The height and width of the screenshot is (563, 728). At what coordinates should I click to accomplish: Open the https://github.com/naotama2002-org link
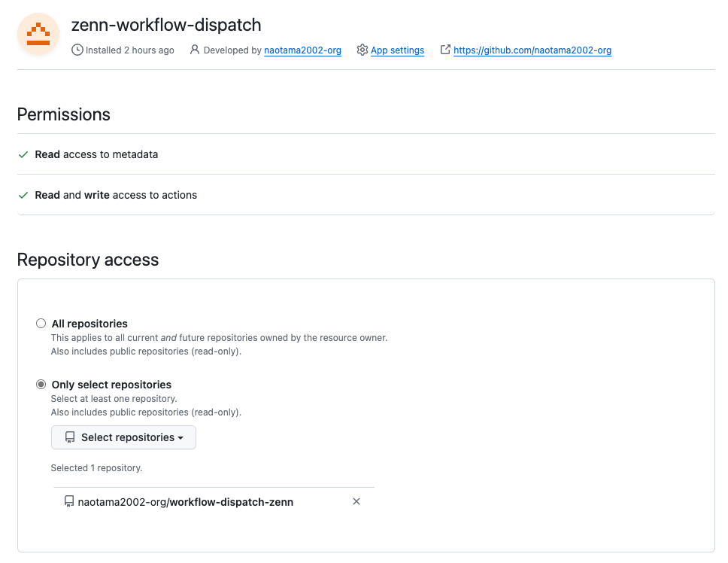[532, 50]
